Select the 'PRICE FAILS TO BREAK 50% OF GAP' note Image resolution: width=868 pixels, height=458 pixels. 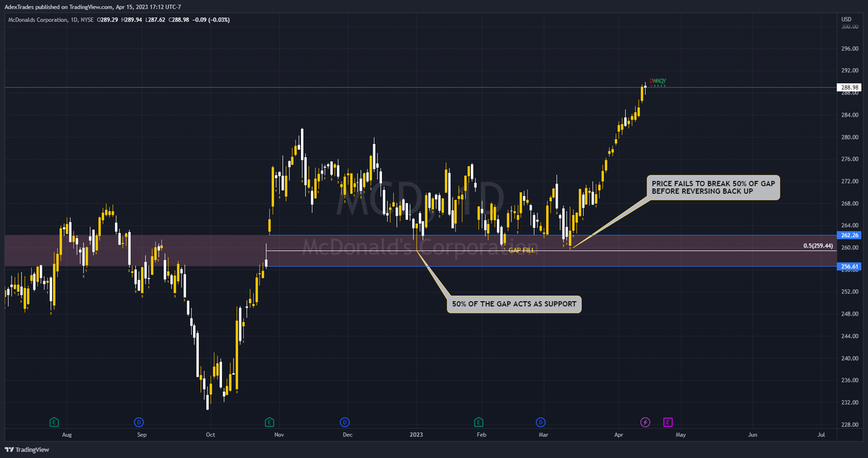click(x=715, y=187)
